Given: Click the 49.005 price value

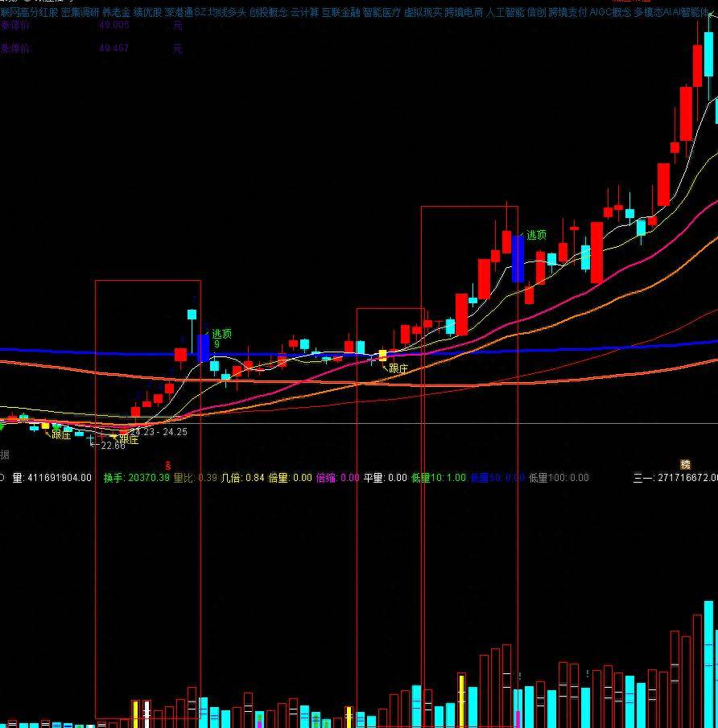Looking at the screenshot, I should pos(113,25).
